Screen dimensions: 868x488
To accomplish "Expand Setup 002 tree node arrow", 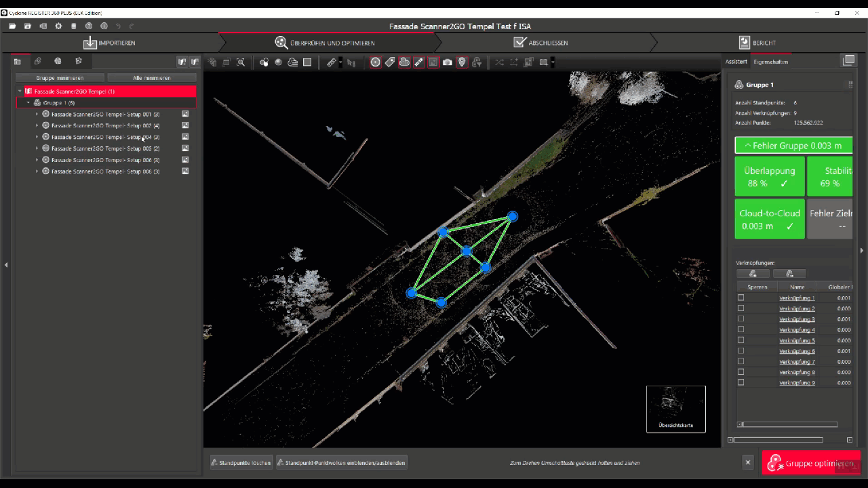I will point(37,125).
